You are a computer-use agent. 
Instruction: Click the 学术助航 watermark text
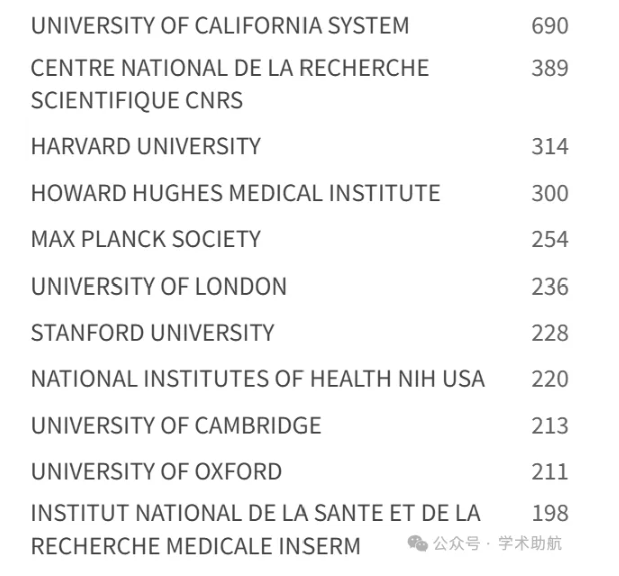point(530,544)
